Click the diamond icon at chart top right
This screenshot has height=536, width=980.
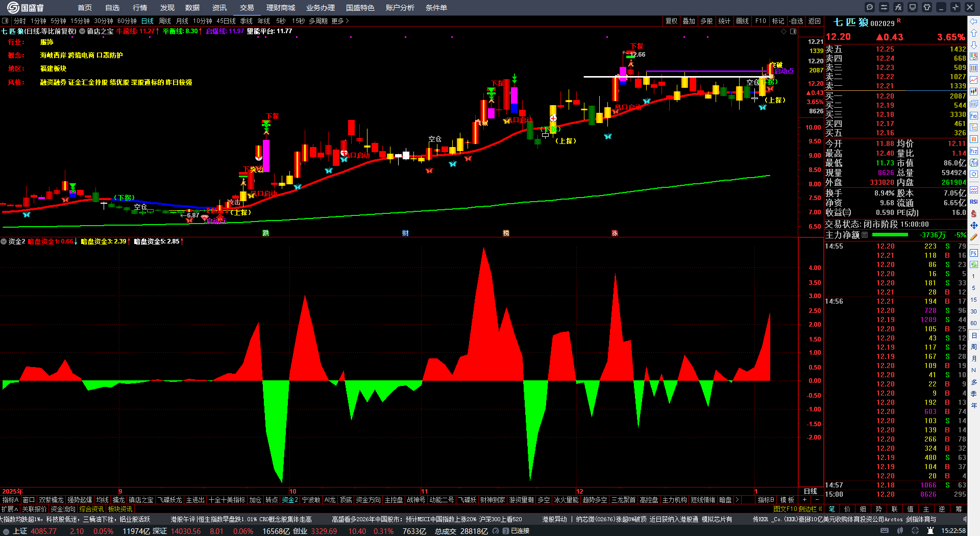(x=784, y=31)
